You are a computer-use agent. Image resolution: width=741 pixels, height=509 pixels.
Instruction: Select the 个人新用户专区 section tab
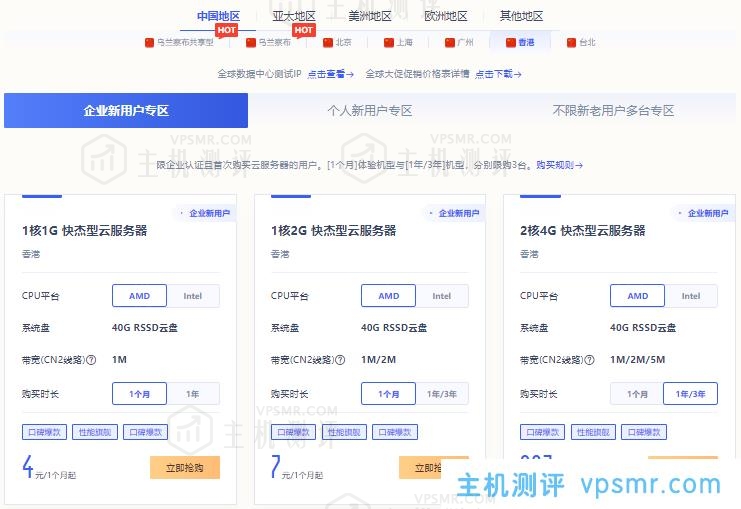click(x=370, y=111)
